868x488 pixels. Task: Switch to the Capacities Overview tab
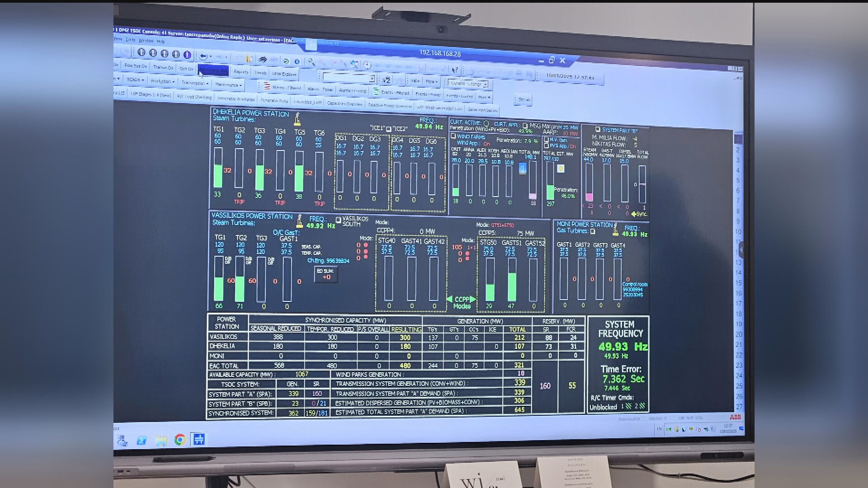(344, 103)
